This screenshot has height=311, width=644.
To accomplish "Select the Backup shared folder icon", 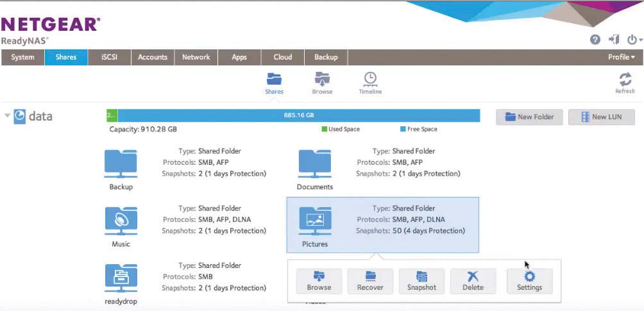I will (x=121, y=164).
